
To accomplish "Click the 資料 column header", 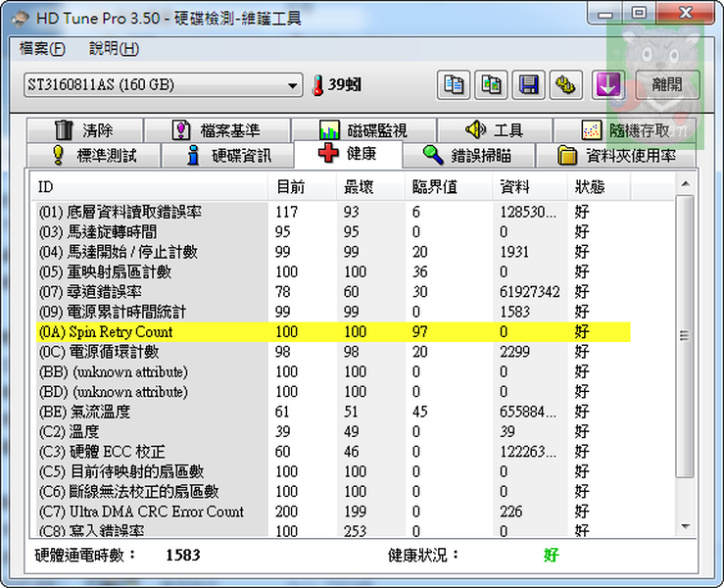I will click(530, 187).
